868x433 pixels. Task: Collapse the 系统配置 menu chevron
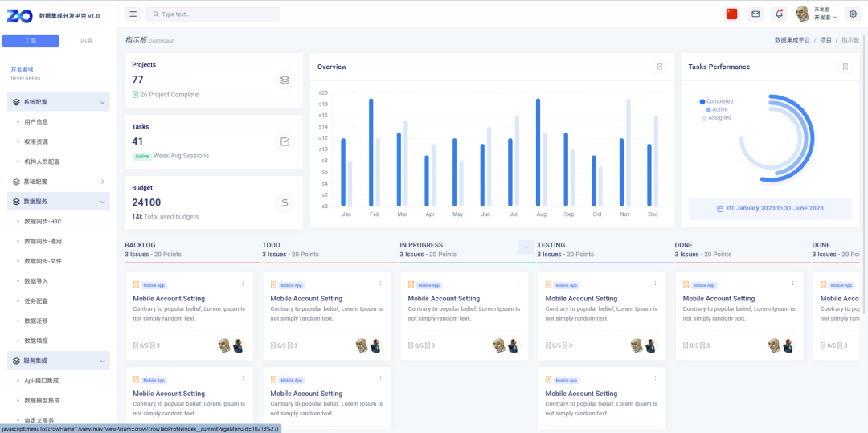(x=102, y=102)
